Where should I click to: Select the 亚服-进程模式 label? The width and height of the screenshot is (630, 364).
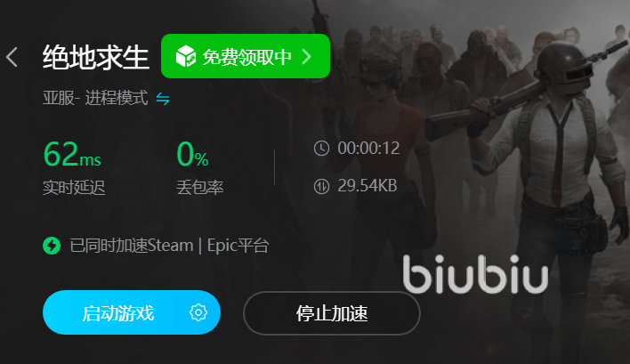point(95,98)
